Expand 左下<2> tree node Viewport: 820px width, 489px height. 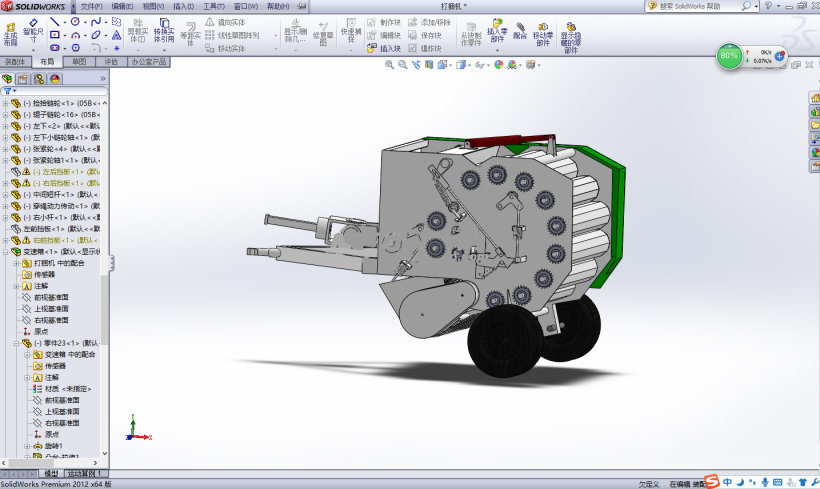5,126
